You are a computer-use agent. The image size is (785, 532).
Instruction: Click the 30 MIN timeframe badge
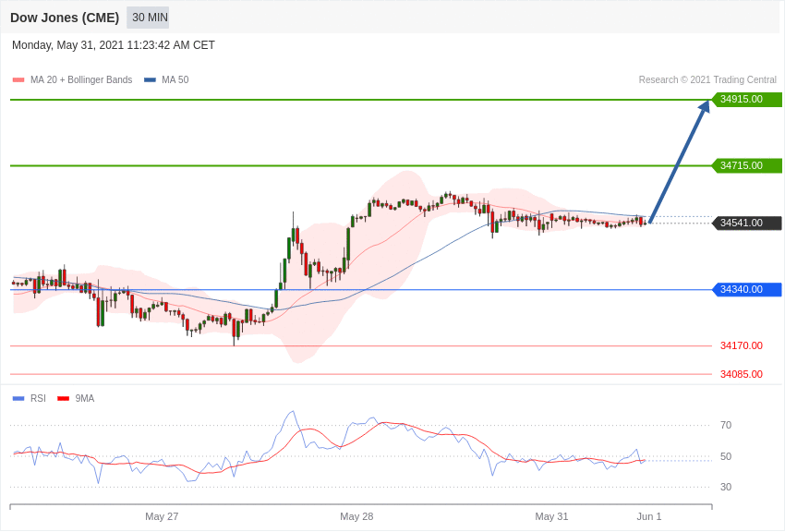(148, 18)
